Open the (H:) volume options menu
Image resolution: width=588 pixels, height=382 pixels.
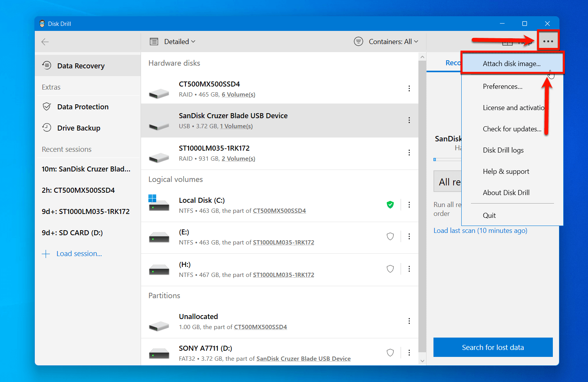click(x=409, y=269)
